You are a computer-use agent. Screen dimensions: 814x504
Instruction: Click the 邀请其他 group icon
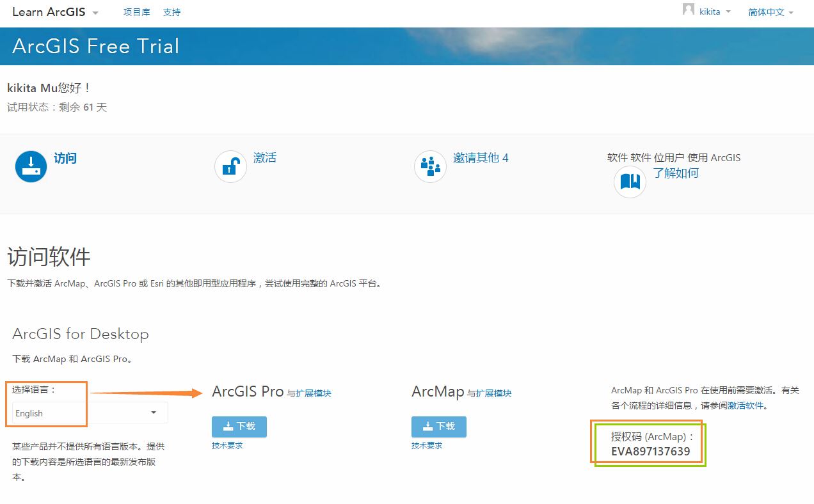[x=429, y=166]
